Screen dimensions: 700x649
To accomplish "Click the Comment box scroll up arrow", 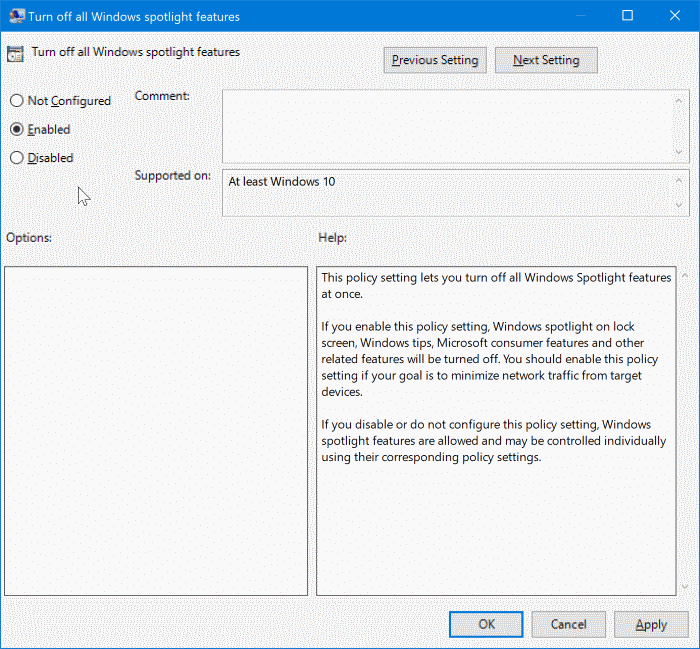I will [679, 100].
